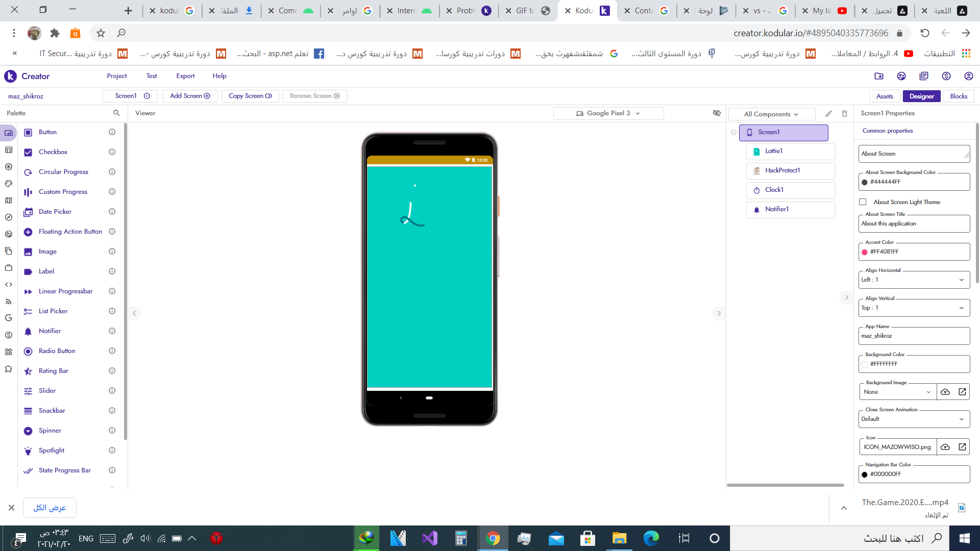Image resolution: width=980 pixels, height=551 pixels.
Task: Collapse the Screen1 component tree
Action: pyautogui.click(x=733, y=132)
